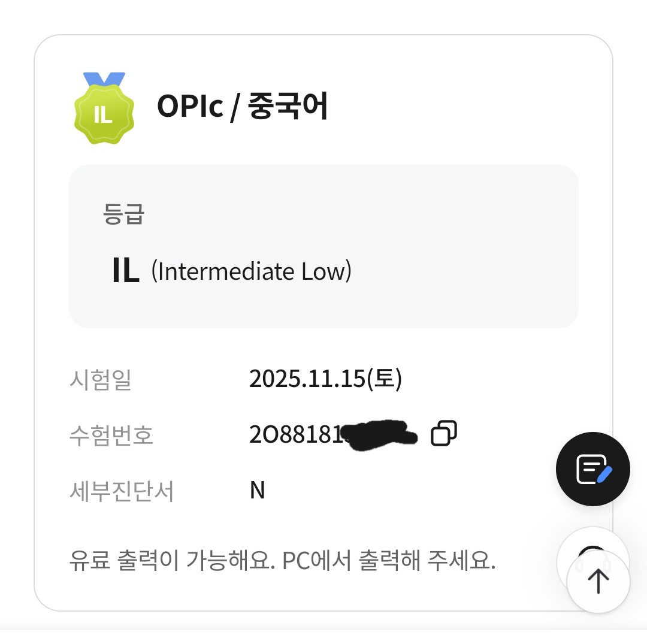Click the 세부진단서 label
Viewport: 647px width, 644px height.
click(x=121, y=491)
